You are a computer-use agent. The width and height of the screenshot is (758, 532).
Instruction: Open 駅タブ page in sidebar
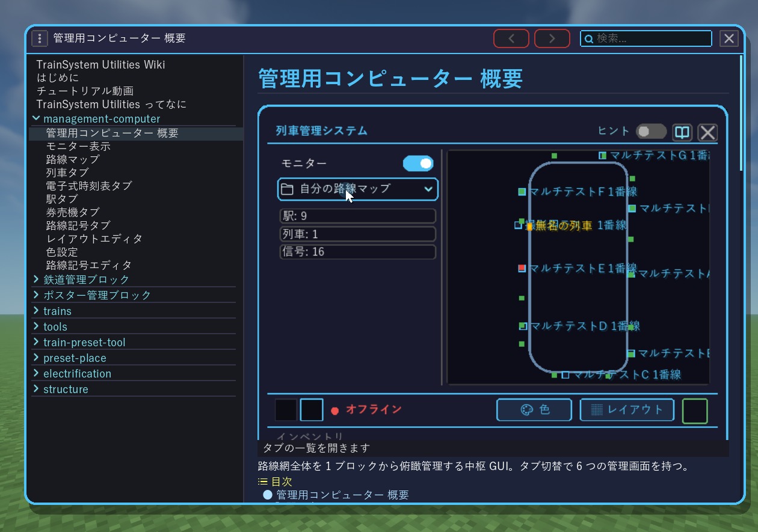(x=62, y=200)
